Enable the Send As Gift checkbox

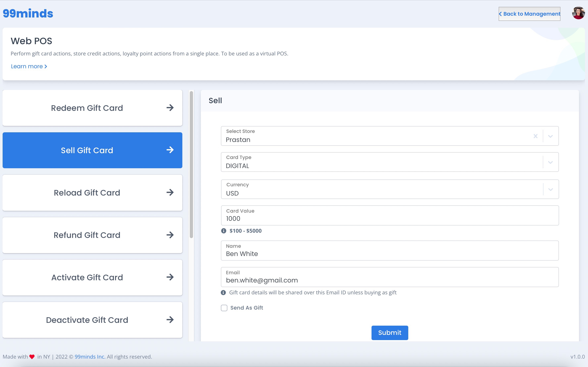point(224,308)
